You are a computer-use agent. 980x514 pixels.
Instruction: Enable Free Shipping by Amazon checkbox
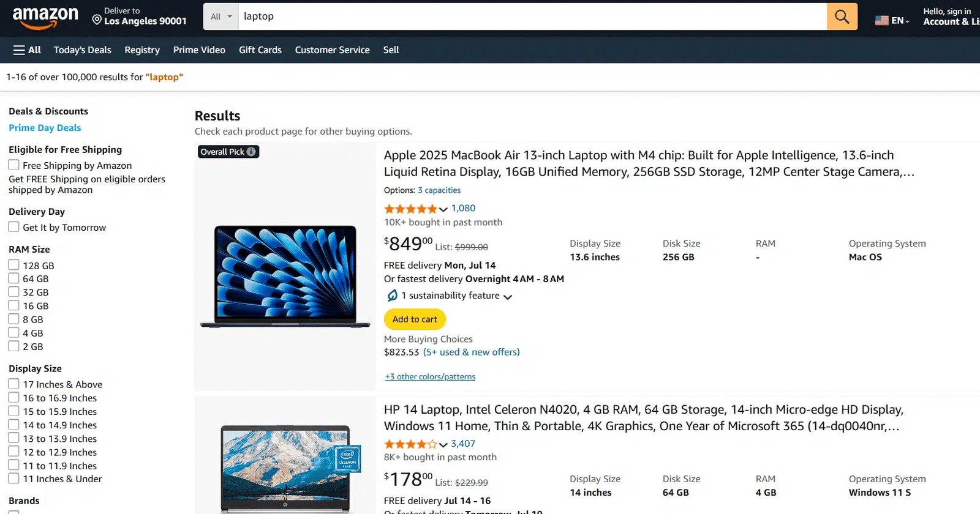point(13,165)
